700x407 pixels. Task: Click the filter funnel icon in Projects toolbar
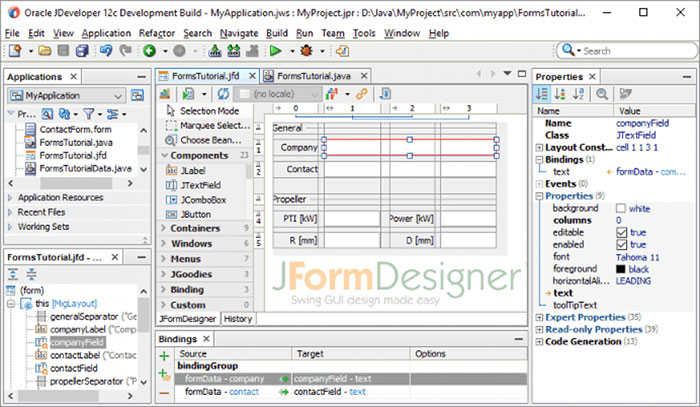[88, 114]
